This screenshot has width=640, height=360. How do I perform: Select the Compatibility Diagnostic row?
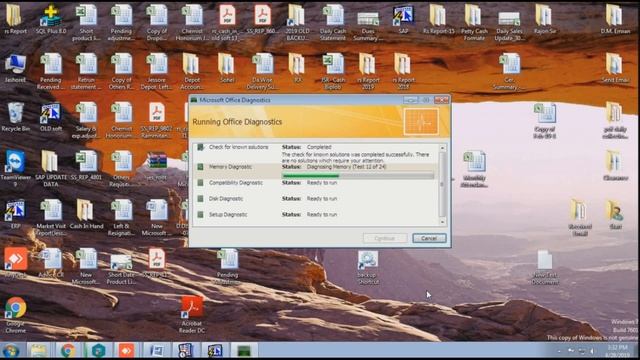coord(315,183)
